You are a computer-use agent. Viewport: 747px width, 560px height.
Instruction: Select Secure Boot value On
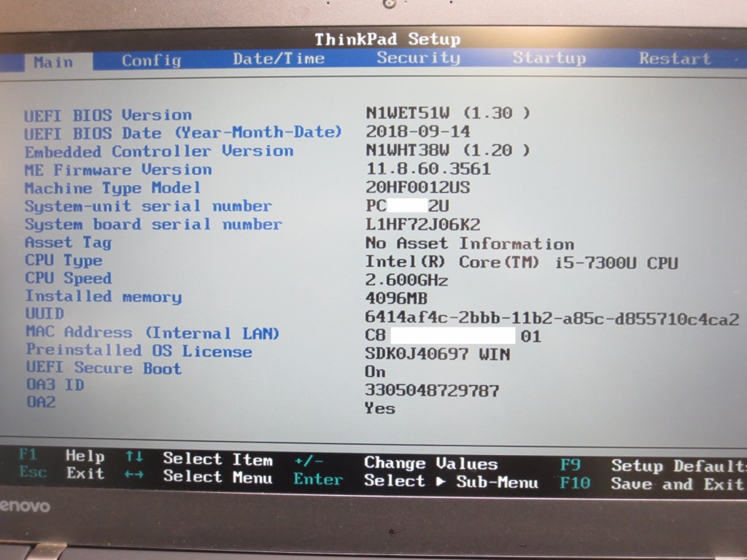point(376,372)
